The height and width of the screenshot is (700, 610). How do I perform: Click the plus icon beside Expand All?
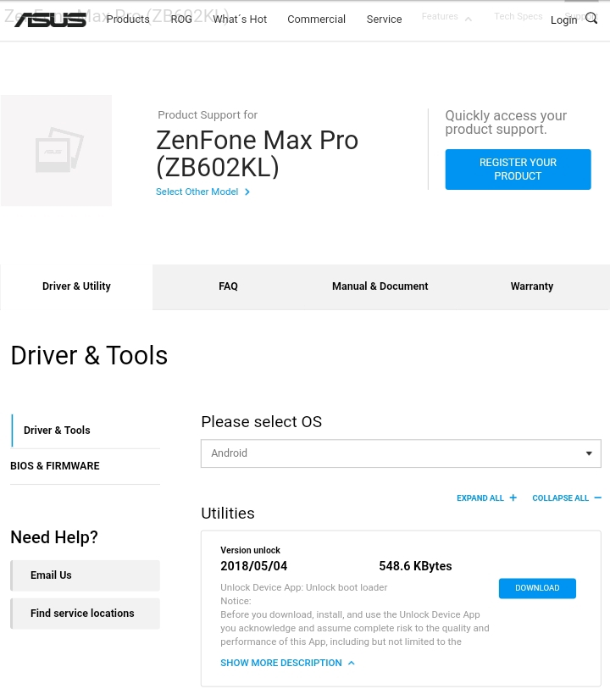tap(513, 497)
